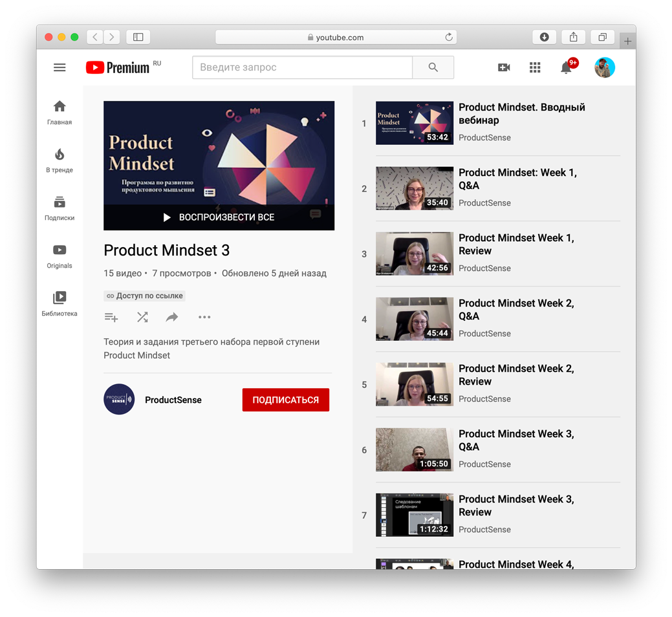Click the 15 видео count text

coord(123,274)
